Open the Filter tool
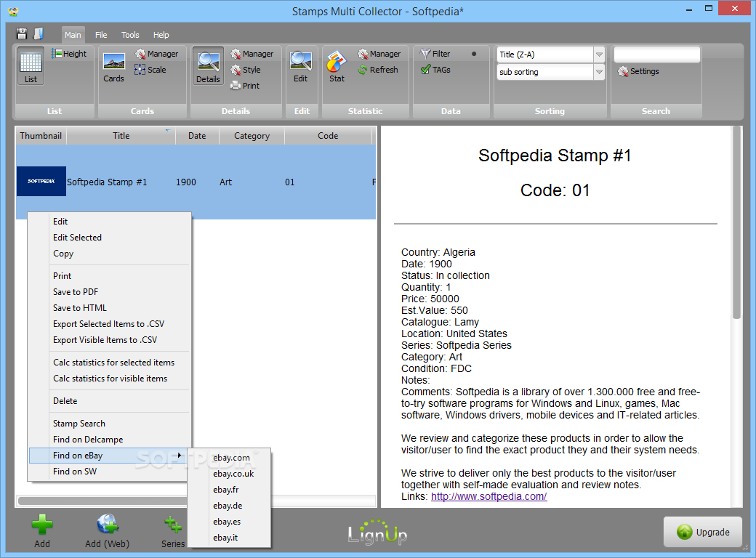This screenshot has height=558, width=756. (435, 54)
